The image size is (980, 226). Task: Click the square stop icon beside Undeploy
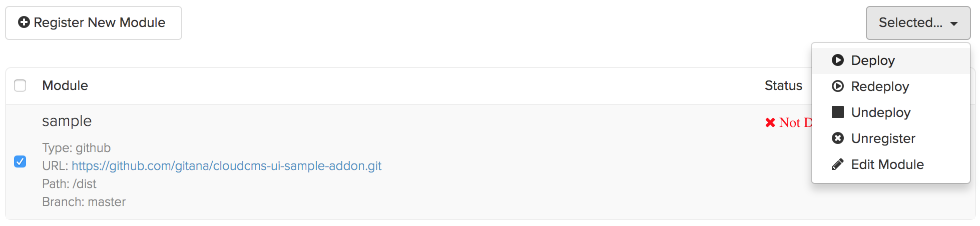[x=837, y=112]
